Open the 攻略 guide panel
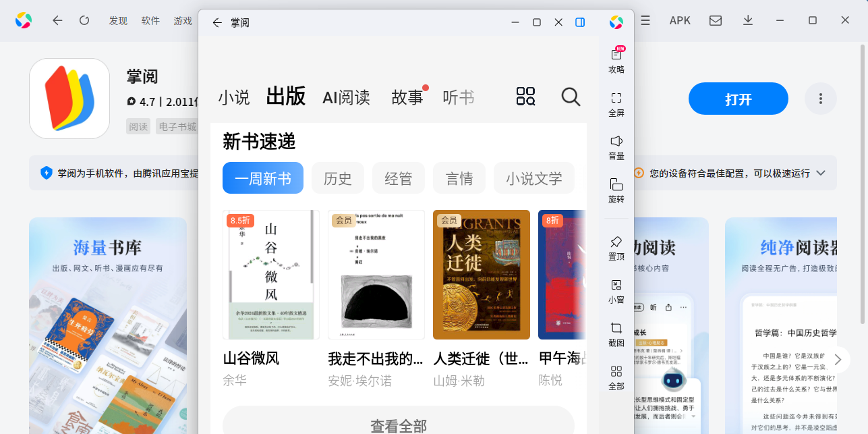The image size is (868, 434). coord(616,60)
